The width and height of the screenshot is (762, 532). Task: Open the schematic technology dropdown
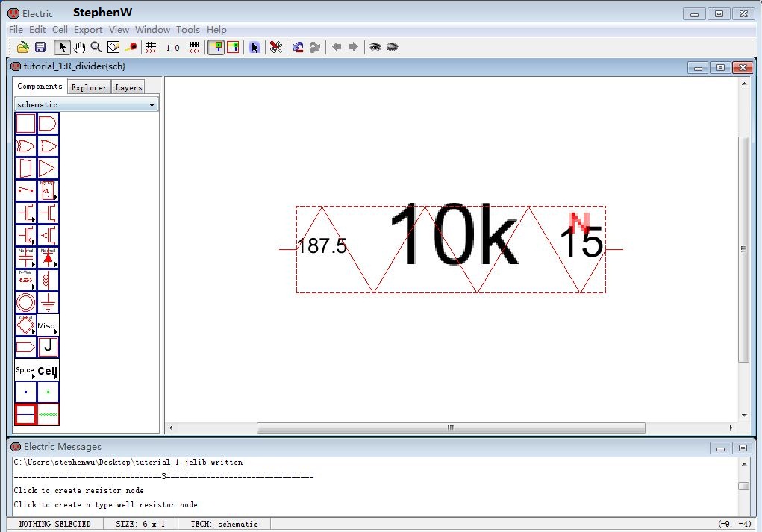[x=87, y=104]
